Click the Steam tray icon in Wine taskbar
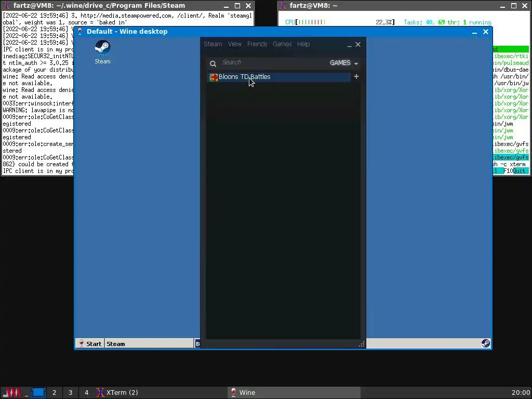This screenshot has height=399, width=532. (x=486, y=343)
